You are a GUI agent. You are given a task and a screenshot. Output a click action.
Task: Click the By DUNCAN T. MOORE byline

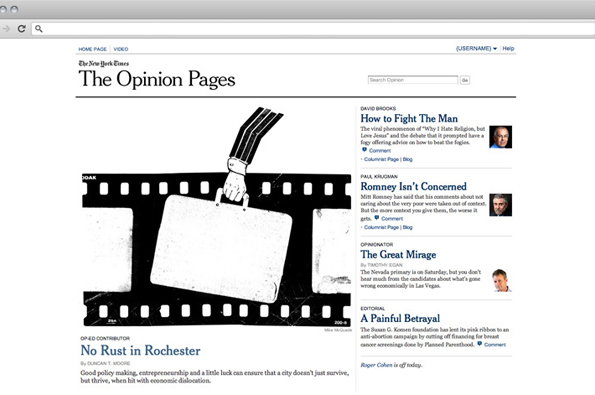pos(105,363)
